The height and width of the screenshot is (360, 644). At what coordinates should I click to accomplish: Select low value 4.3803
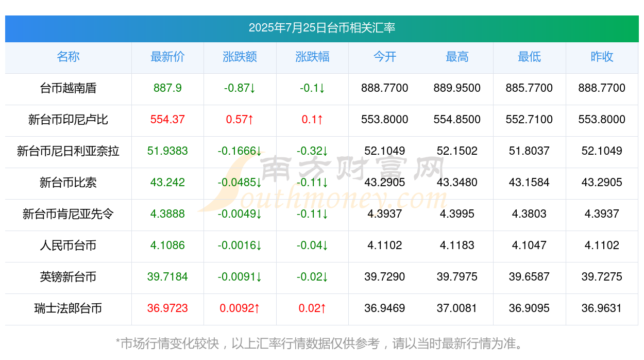pos(529,214)
